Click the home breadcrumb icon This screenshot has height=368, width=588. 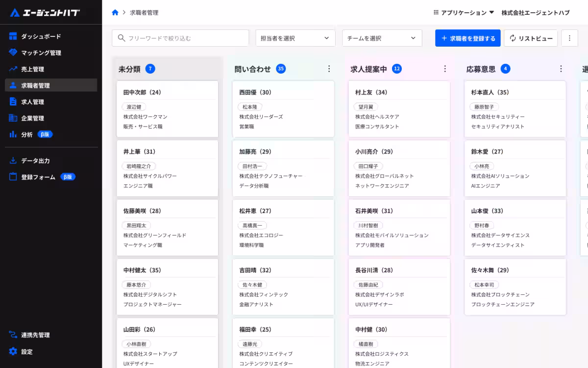[115, 14]
